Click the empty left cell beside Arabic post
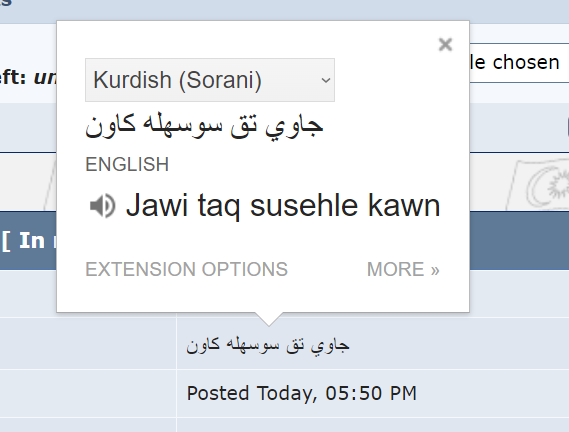The image size is (569, 432). coord(88,344)
